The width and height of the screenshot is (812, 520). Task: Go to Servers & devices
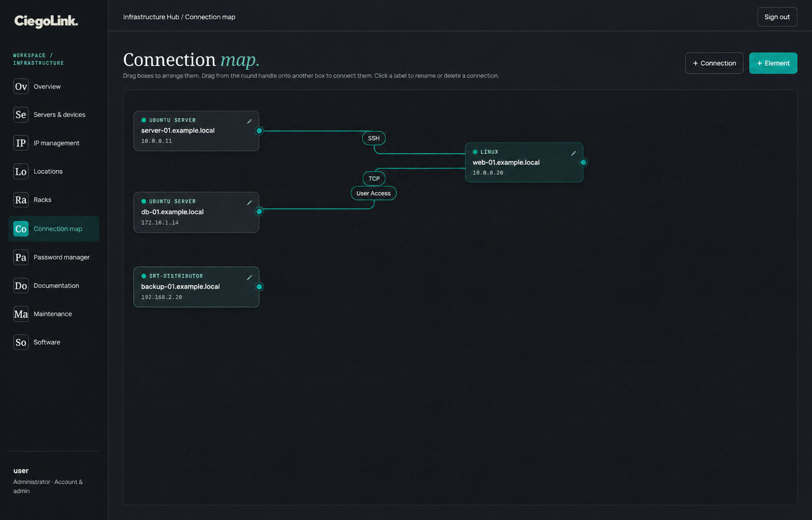click(x=54, y=114)
